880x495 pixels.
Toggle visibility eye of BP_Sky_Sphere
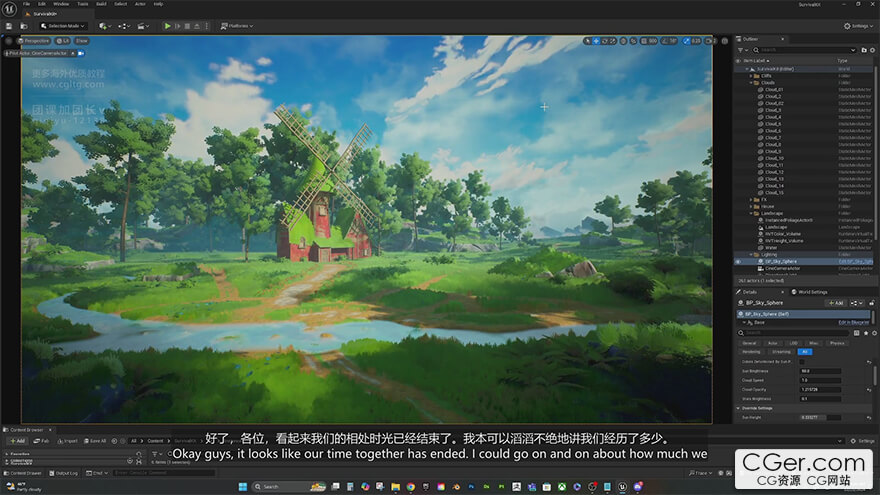(738, 261)
